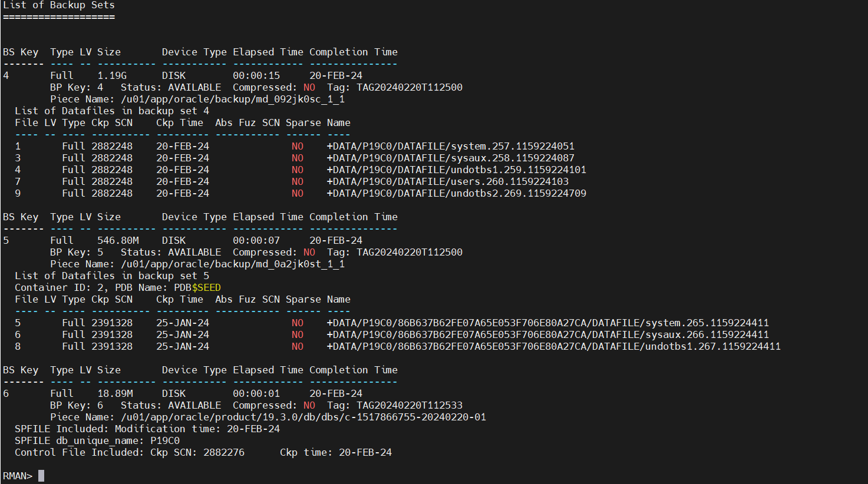Click tag TAG20240220T112500 of backup set 4

(x=410, y=87)
